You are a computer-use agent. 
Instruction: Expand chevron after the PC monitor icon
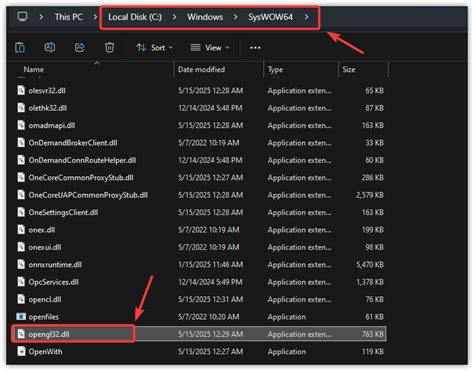pyautogui.click(x=41, y=17)
